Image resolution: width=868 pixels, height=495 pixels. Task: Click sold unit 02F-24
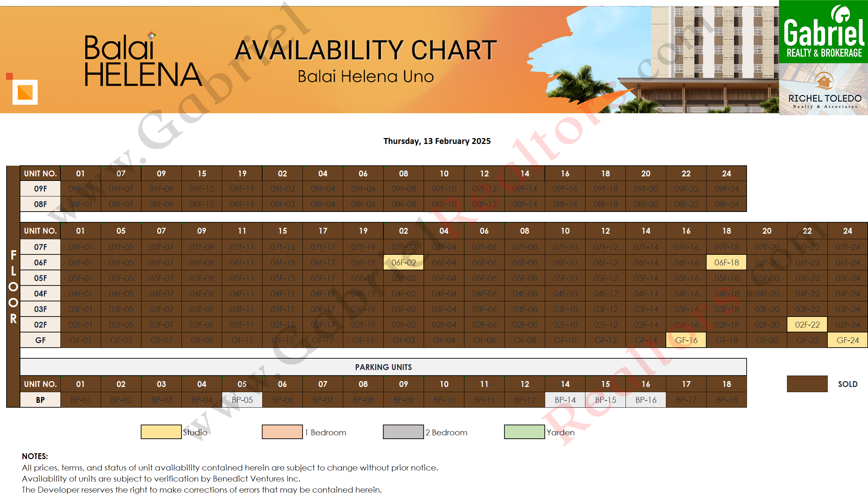(848, 325)
